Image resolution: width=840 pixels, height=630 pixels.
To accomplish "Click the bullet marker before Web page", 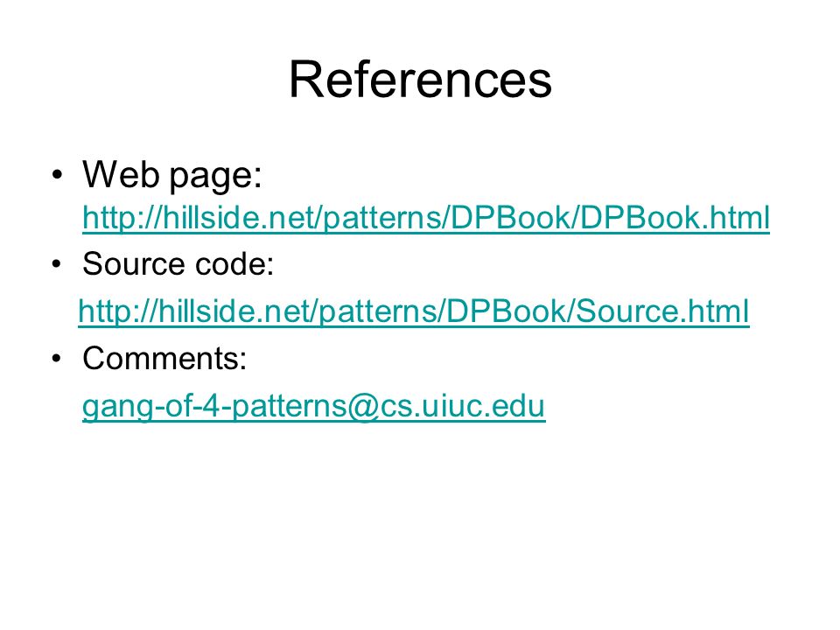I will [58, 175].
